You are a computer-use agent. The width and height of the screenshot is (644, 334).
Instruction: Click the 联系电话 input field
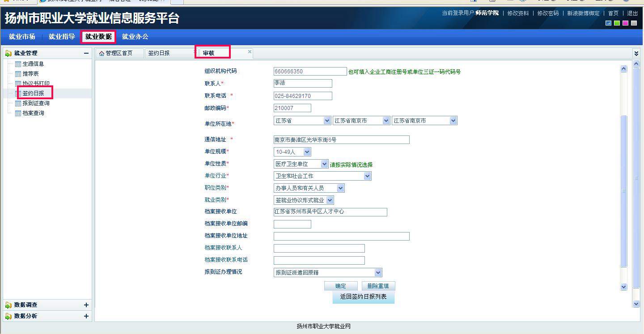303,96
